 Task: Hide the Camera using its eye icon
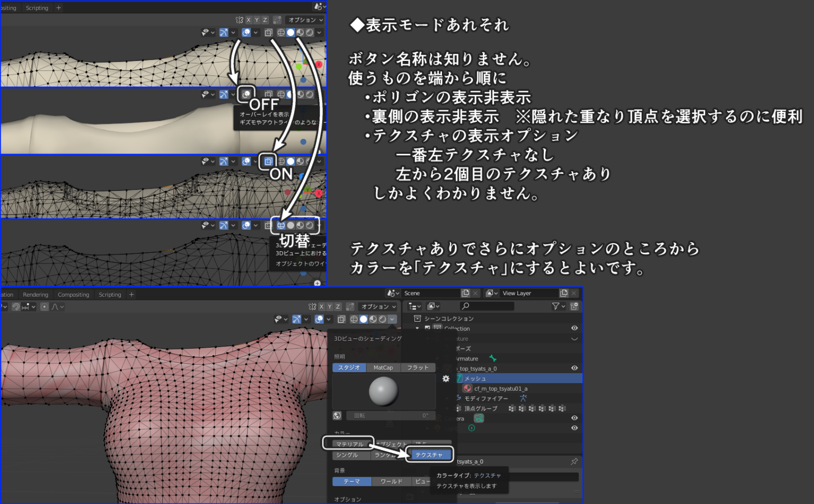(x=574, y=418)
